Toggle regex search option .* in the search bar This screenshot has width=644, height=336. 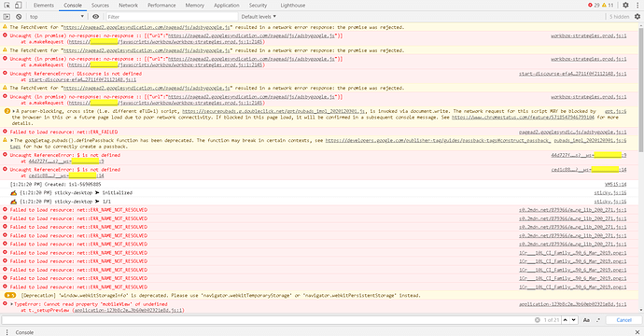tap(597, 319)
